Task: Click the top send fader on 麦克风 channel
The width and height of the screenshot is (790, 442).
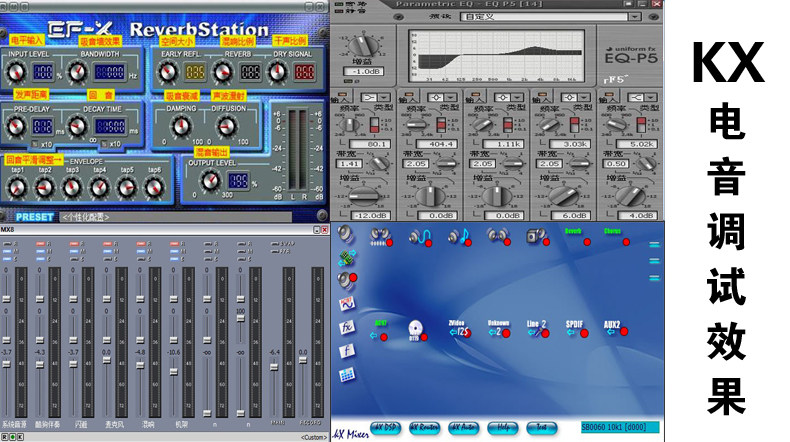Action: tap(107, 299)
